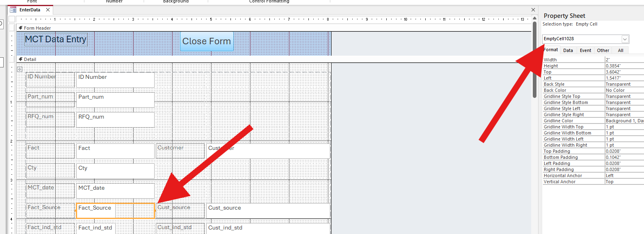This screenshot has width=644, height=234.
Task: Click the EnterData form tab icon
Action: click(x=13, y=10)
